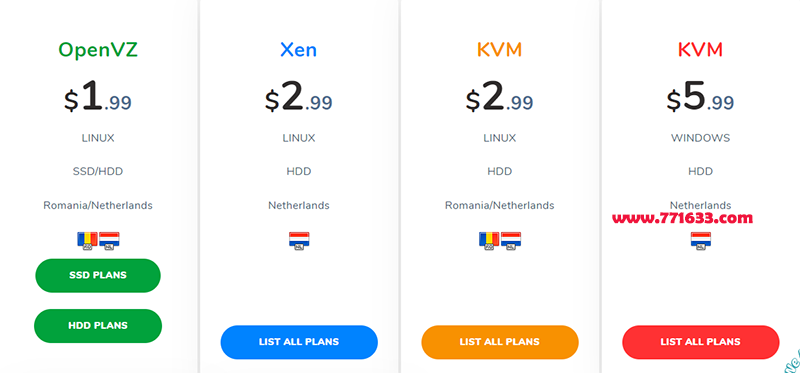Click the Romania flag under OpenVZ
800x373 pixels.
point(87,241)
